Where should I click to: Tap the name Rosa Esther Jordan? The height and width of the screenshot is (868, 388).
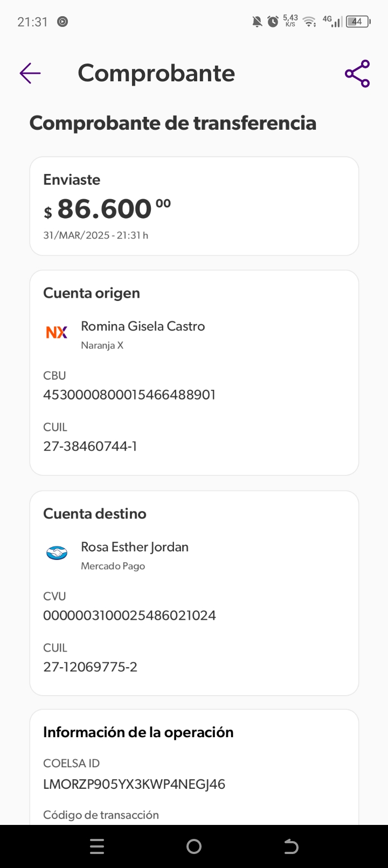click(x=135, y=547)
